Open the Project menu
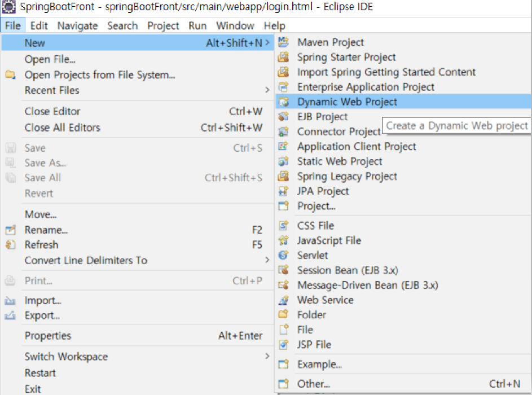 point(163,25)
